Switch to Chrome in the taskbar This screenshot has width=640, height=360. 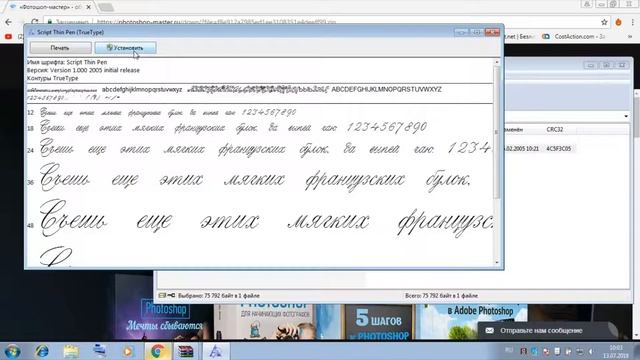click(158, 351)
